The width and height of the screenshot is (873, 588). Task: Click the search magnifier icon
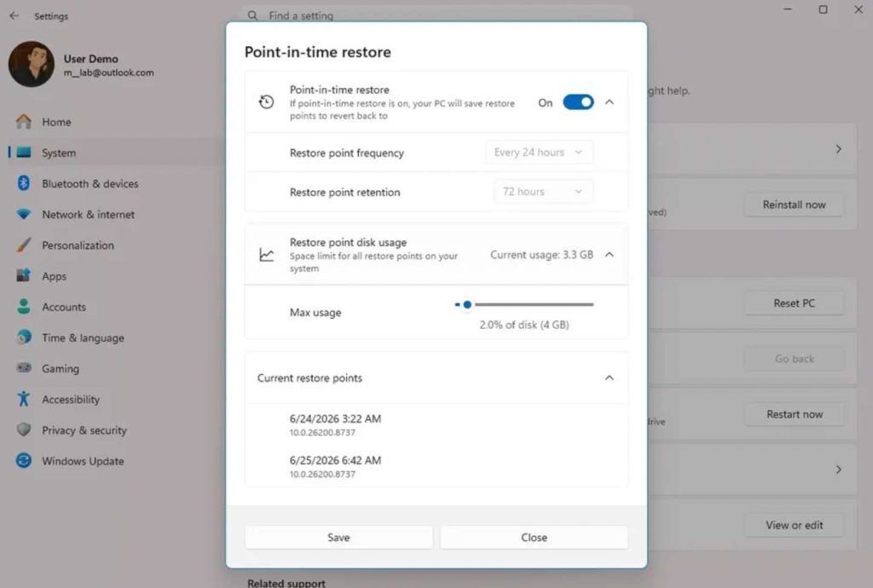252,15
